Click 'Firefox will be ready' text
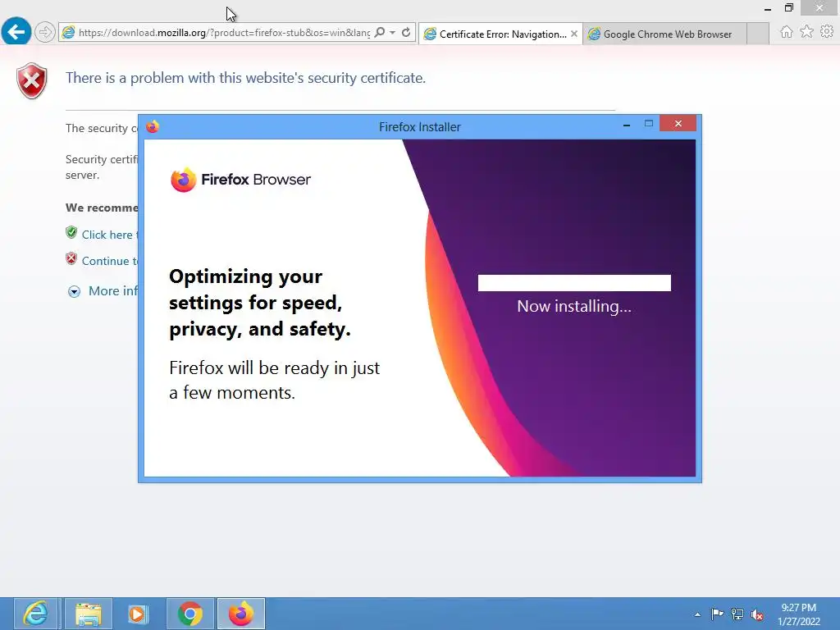 point(274,381)
